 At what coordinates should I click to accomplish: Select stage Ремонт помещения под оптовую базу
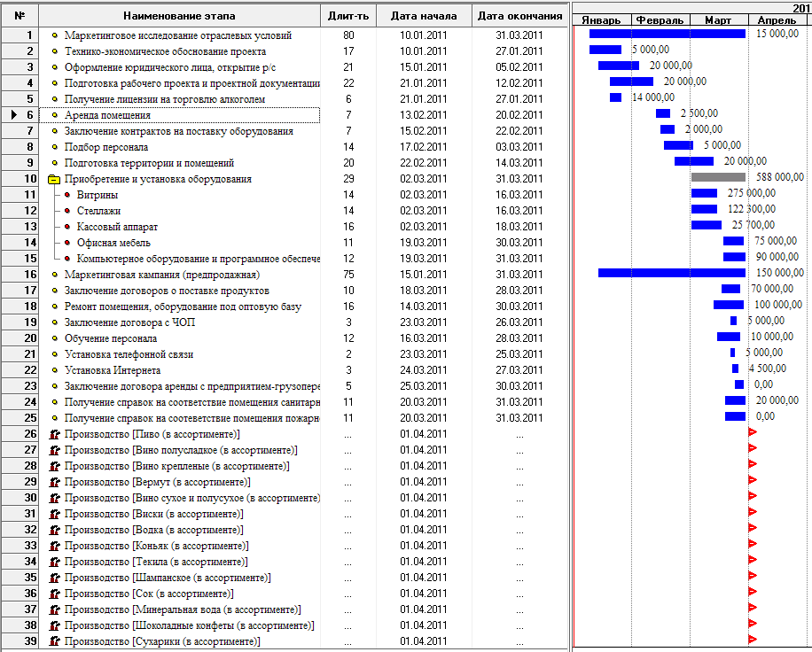[183, 307]
